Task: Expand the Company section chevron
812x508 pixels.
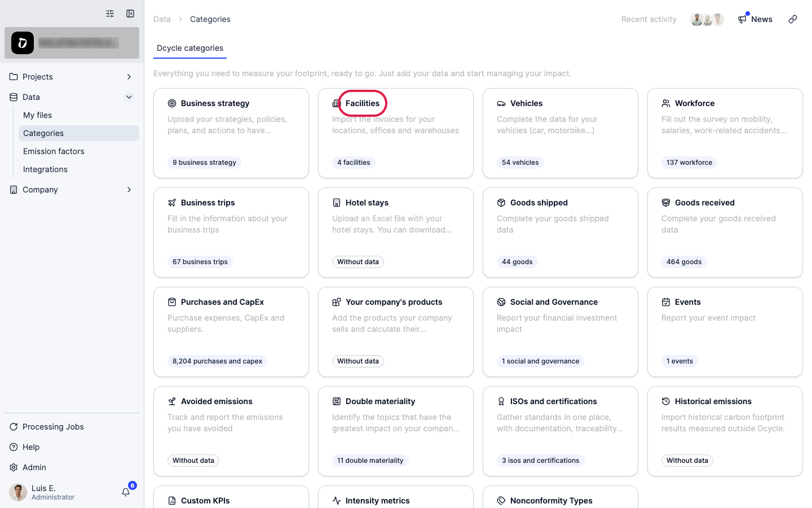Action: (129, 190)
